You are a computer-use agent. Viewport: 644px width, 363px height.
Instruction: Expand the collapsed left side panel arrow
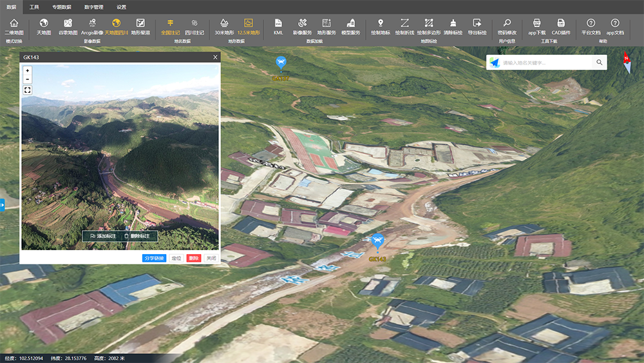point(3,205)
